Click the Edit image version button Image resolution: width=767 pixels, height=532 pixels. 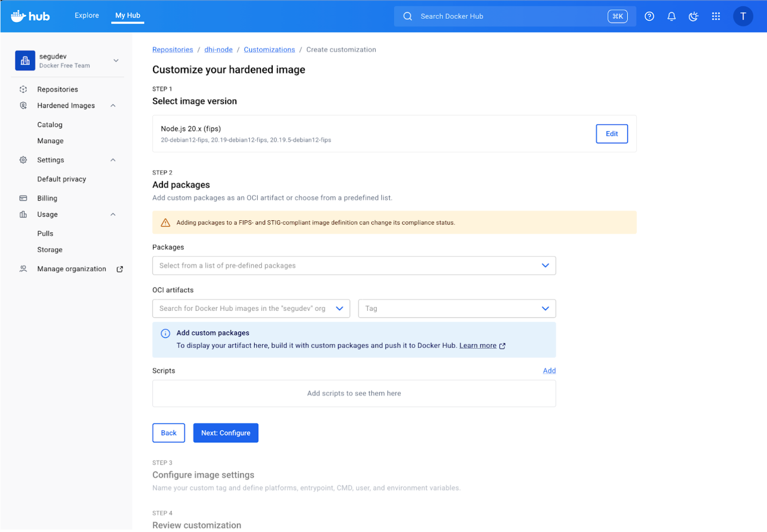[611, 134]
